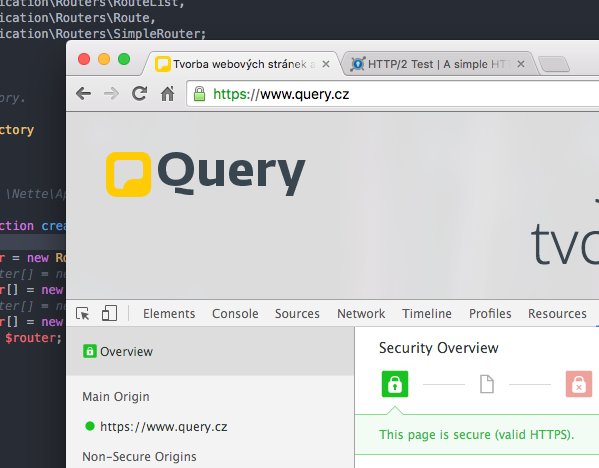
Task: Click '$router;' in the code editor behind
Action: [33, 338]
